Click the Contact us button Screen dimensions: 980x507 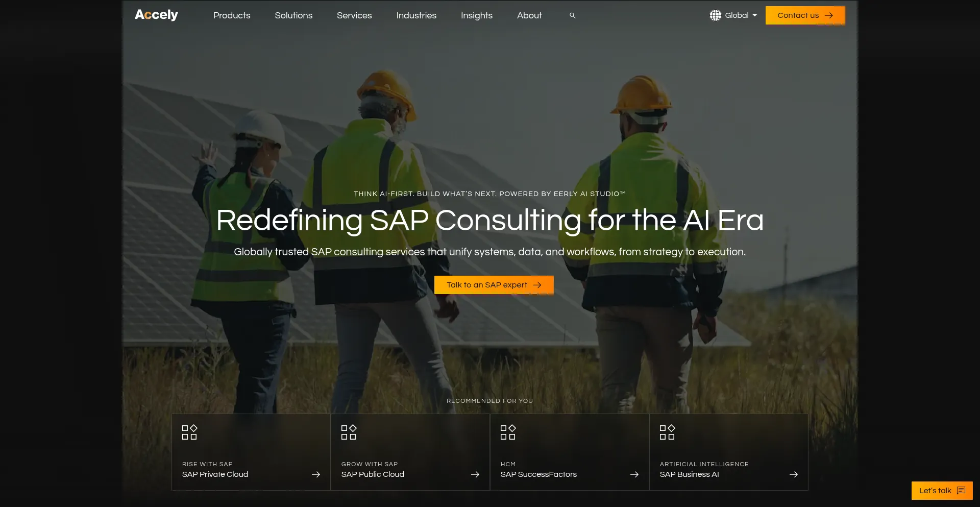(x=805, y=15)
